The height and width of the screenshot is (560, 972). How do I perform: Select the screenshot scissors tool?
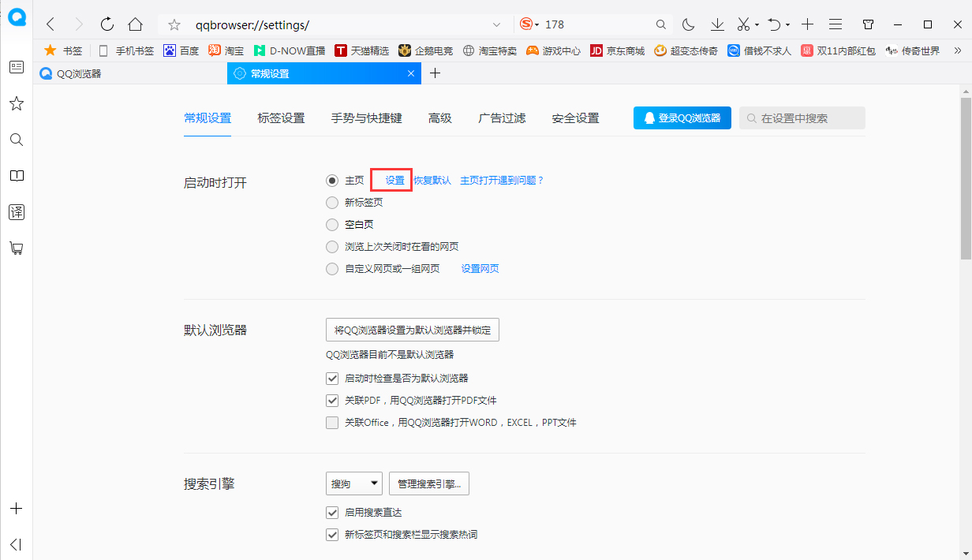tap(742, 24)
